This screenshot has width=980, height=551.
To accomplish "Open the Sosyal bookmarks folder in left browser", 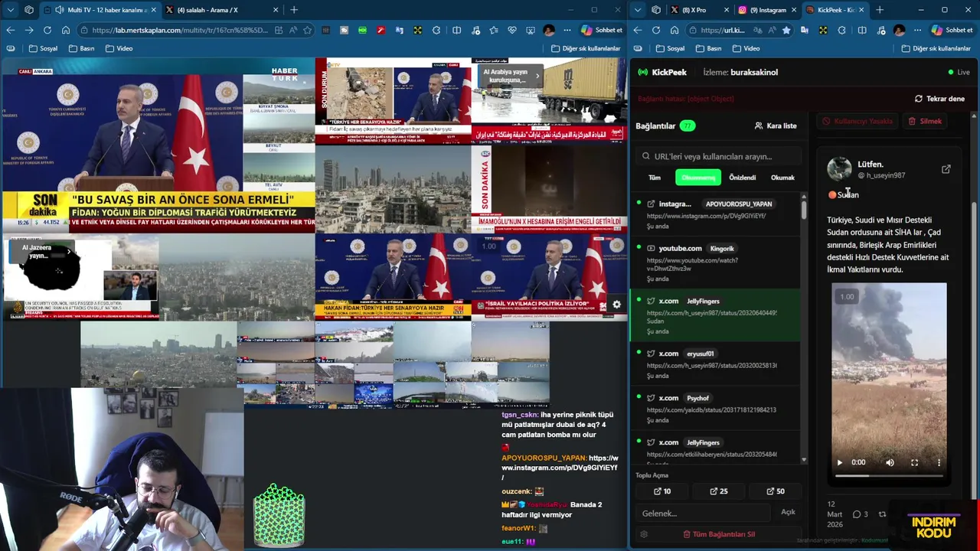I will coord(43,48).
